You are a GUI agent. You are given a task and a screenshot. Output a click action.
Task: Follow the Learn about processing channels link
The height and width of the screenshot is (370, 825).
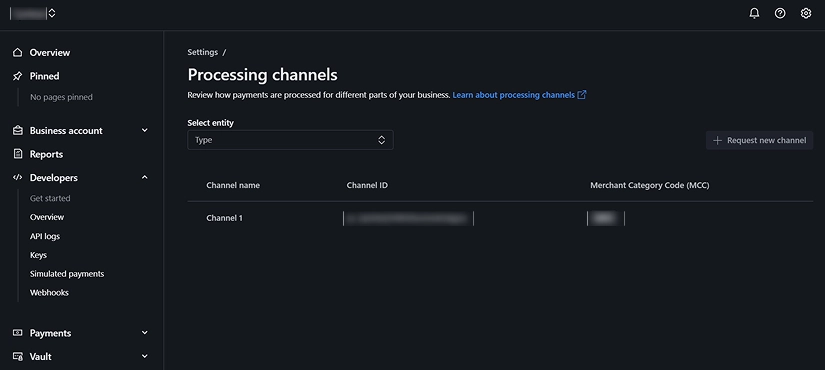coord(514,95)
